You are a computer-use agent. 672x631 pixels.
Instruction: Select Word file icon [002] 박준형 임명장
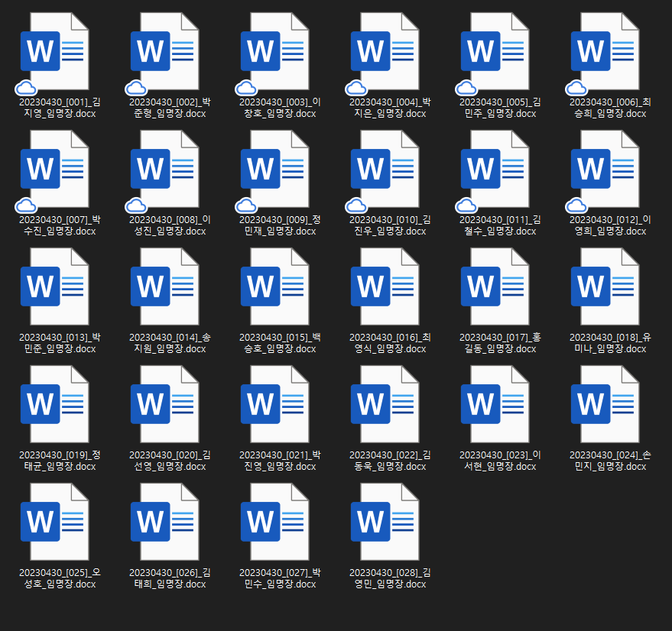point(165,51)
